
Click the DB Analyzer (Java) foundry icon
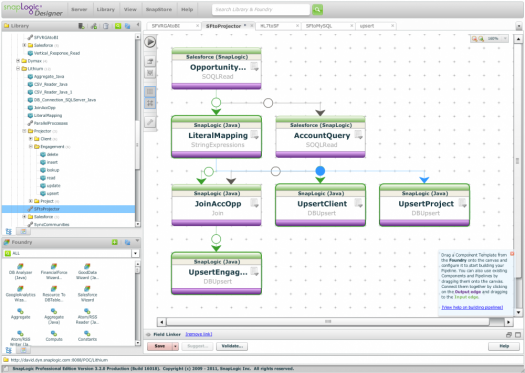point(20,267)
